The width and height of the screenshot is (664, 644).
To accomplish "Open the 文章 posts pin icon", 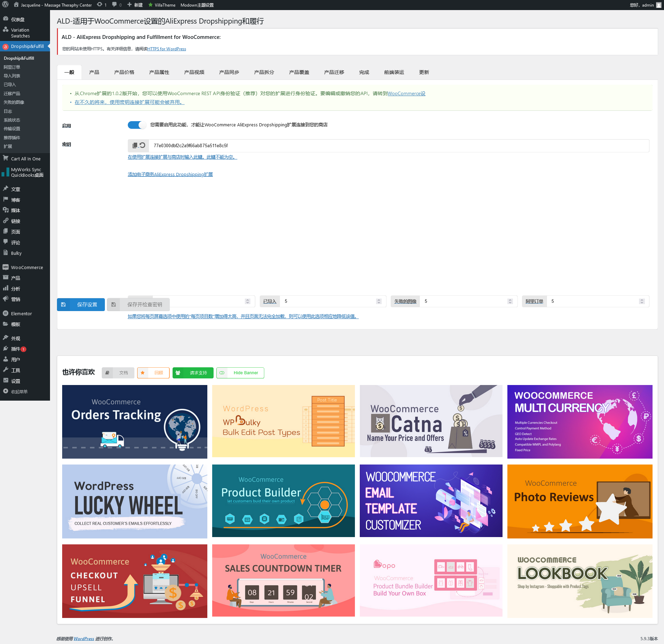I will [6, 189].
